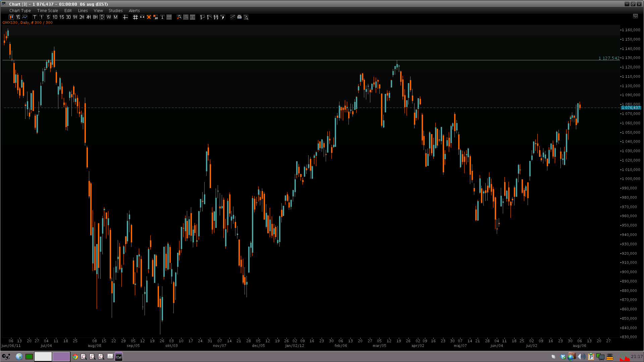Select the 1H timeframe button
Image resolution: width=644 pixels, height=362 pixels.
coord(75,17)
